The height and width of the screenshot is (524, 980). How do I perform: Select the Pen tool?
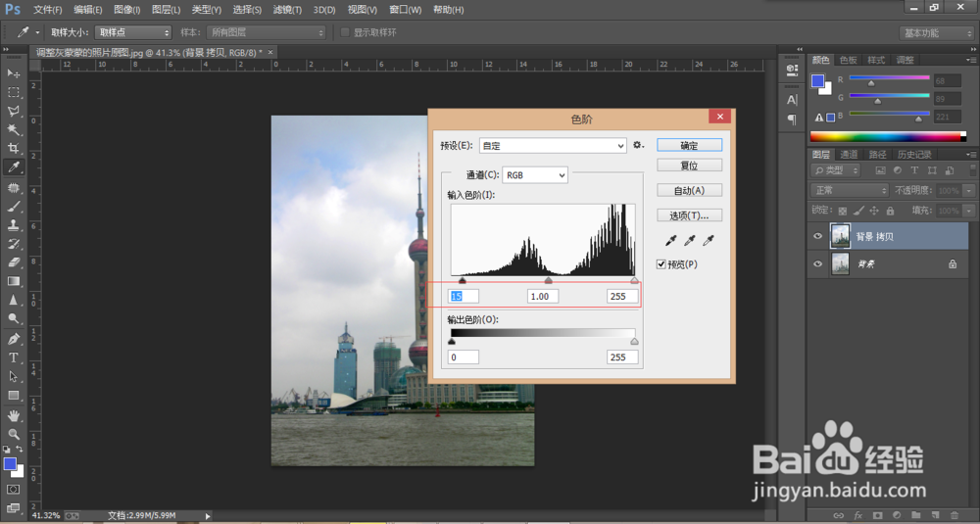13,339
